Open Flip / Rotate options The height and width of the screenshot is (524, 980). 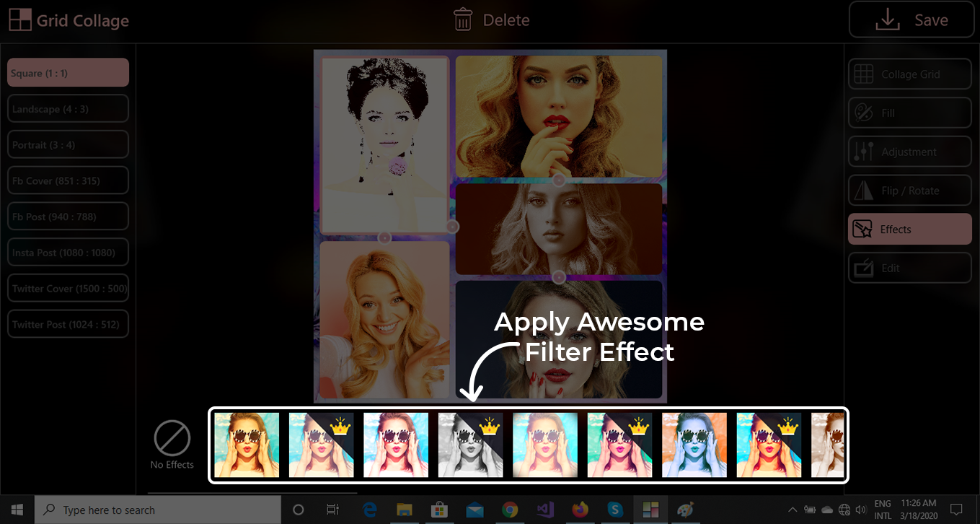[910, 191]
